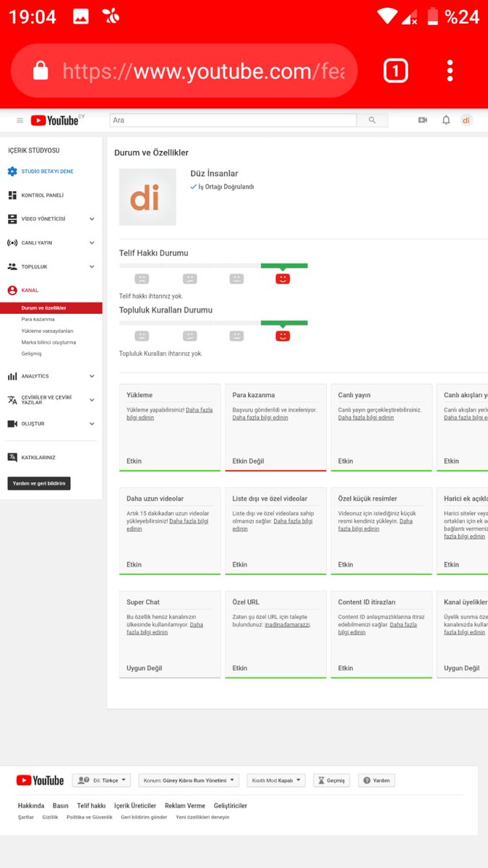Open the account avatar menu
The image size is (488, 868).
466,120
